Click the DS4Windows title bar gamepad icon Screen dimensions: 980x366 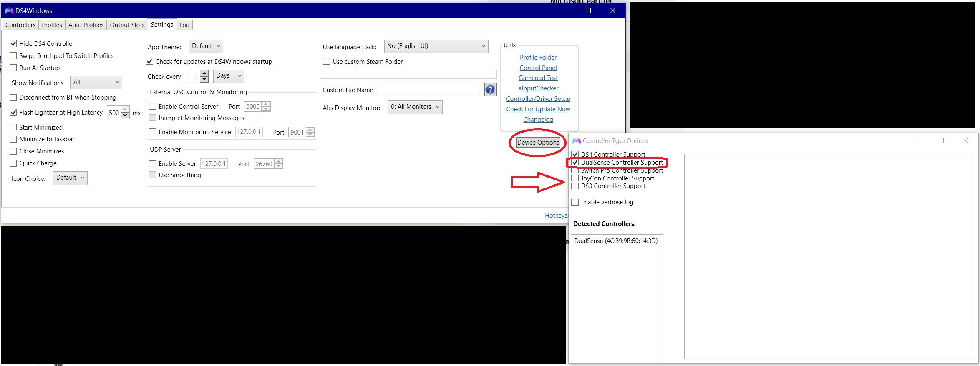tap(9, 10)
